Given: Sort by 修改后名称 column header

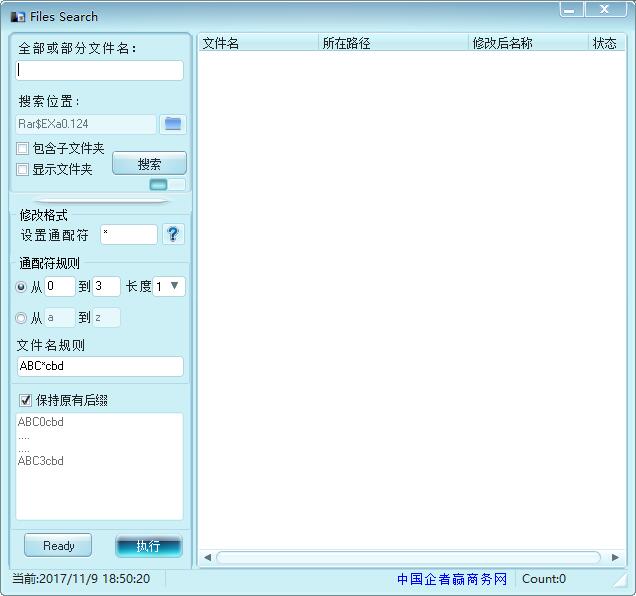Looking at the screenshot, I should click(x=527, y=44).
